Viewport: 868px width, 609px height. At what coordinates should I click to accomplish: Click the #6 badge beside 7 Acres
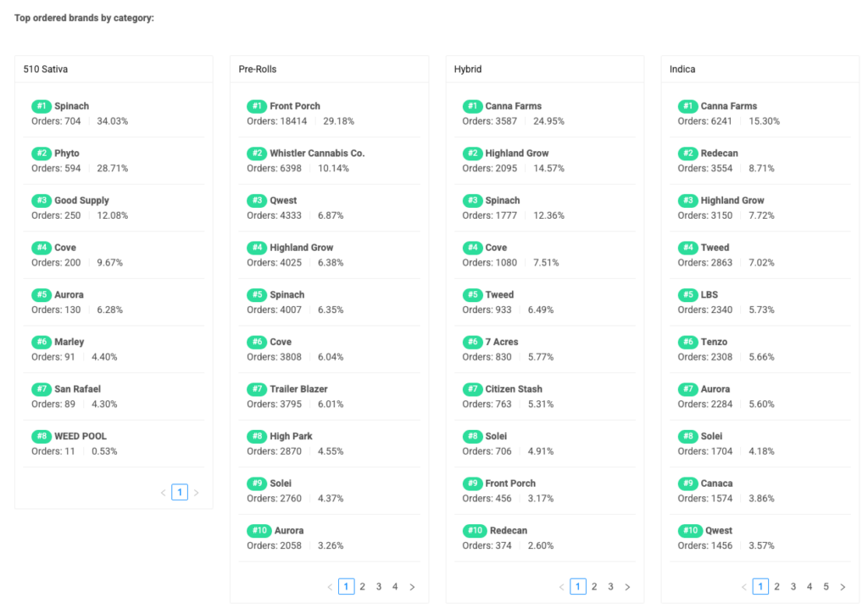pyautogui.click(x=473, y=342)
